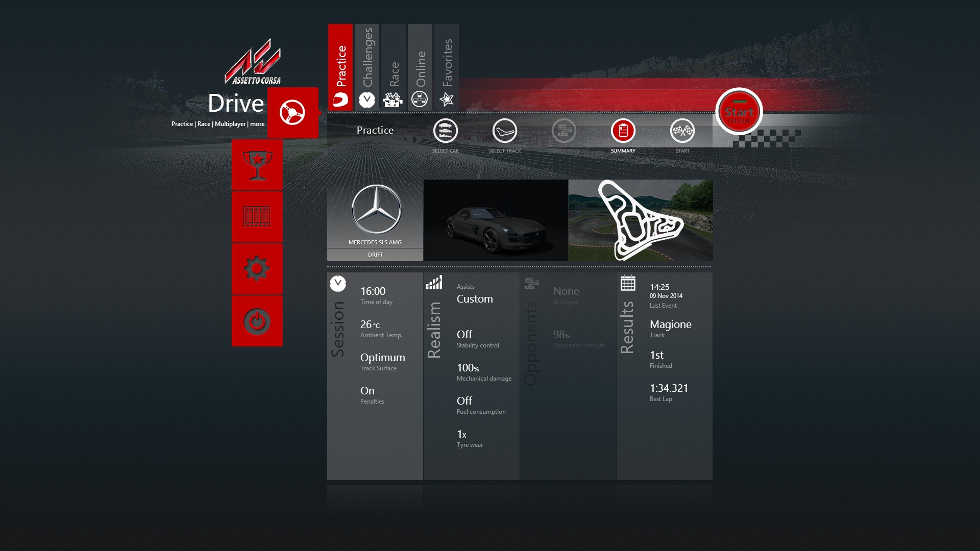Click the Select Track step icon

point(504,131)
